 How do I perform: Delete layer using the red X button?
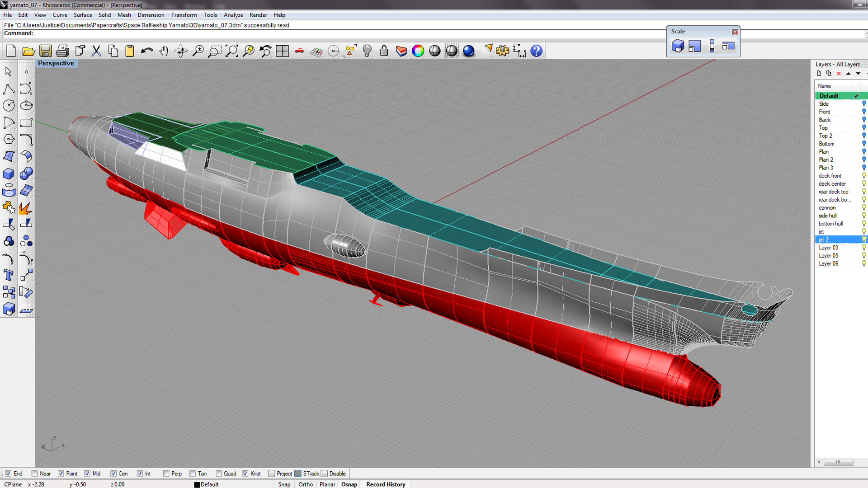[x=839, y=74]
